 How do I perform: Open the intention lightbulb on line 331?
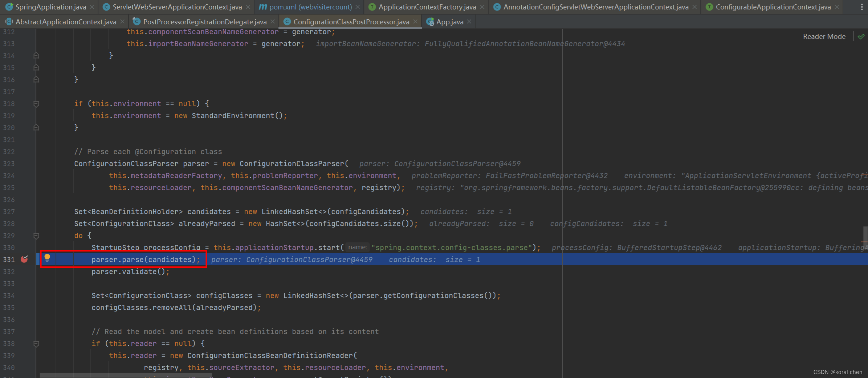point(47,258)
